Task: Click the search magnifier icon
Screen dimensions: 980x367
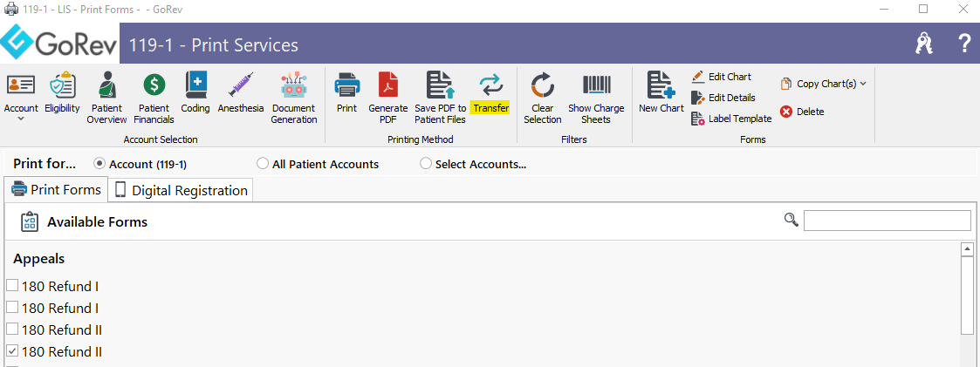Action: click(x=792, y=220)
